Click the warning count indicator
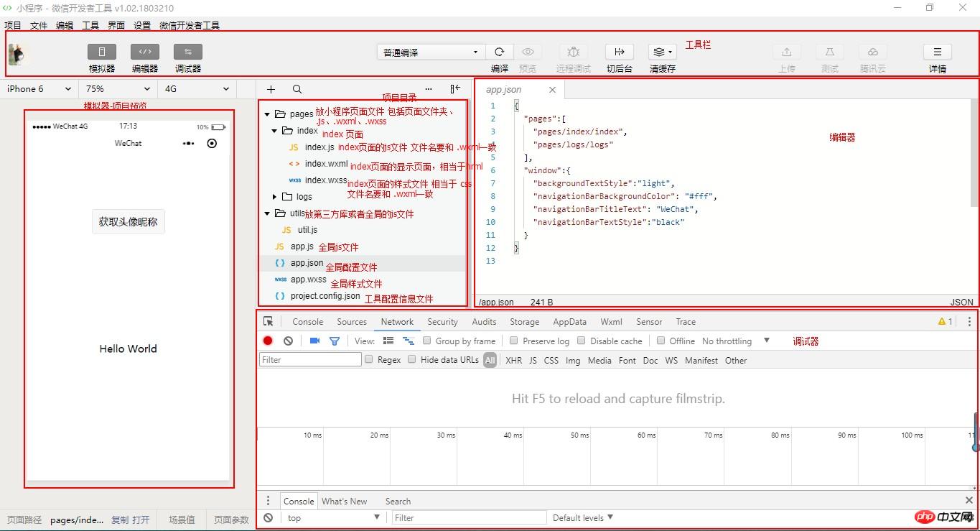 tap(946, 322)
